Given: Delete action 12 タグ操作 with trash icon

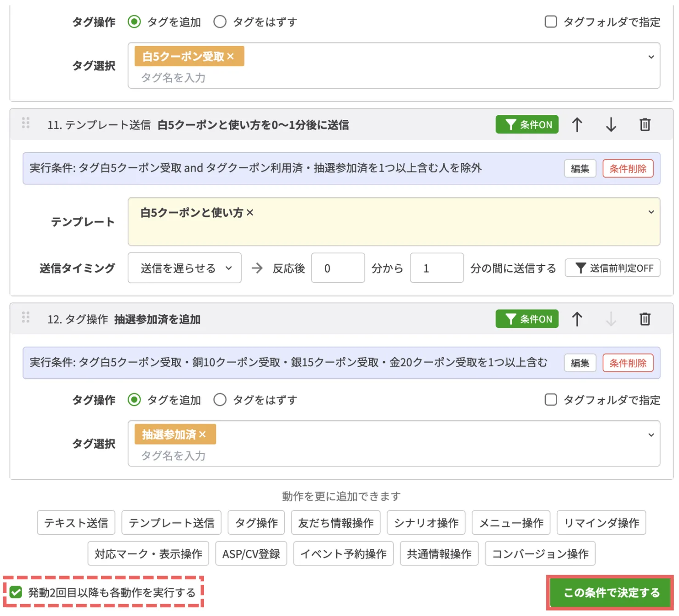Looking at the screenshot, I should tap(645, 319).
